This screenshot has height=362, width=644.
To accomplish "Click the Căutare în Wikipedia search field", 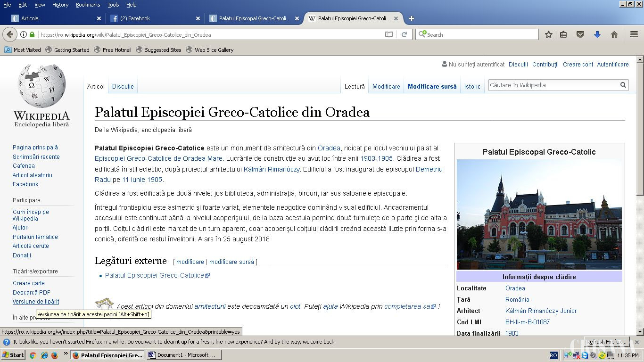I will point(553,85).
